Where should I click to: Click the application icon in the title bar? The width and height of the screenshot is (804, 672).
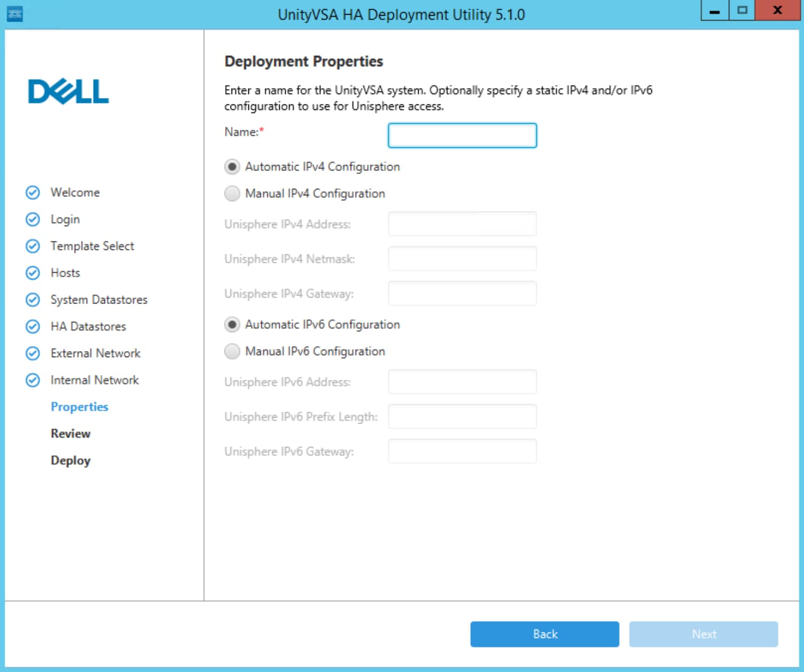[15, 14]
